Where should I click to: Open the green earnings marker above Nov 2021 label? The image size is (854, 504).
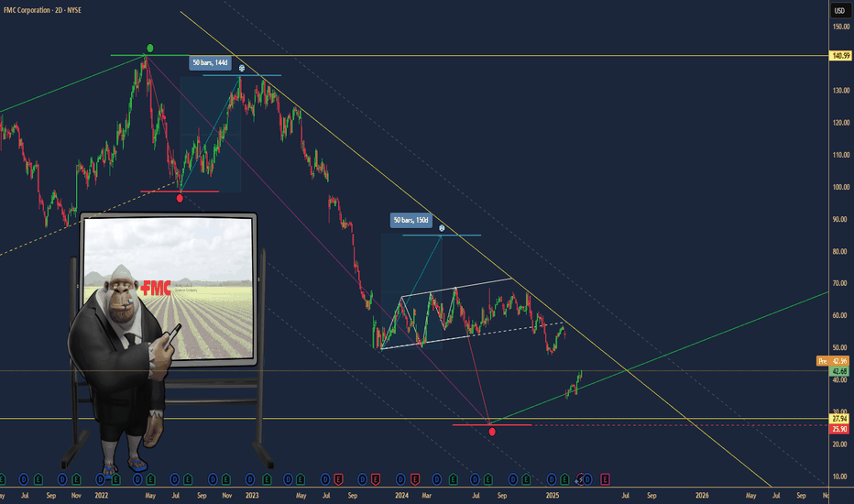[x=76, y=479]
